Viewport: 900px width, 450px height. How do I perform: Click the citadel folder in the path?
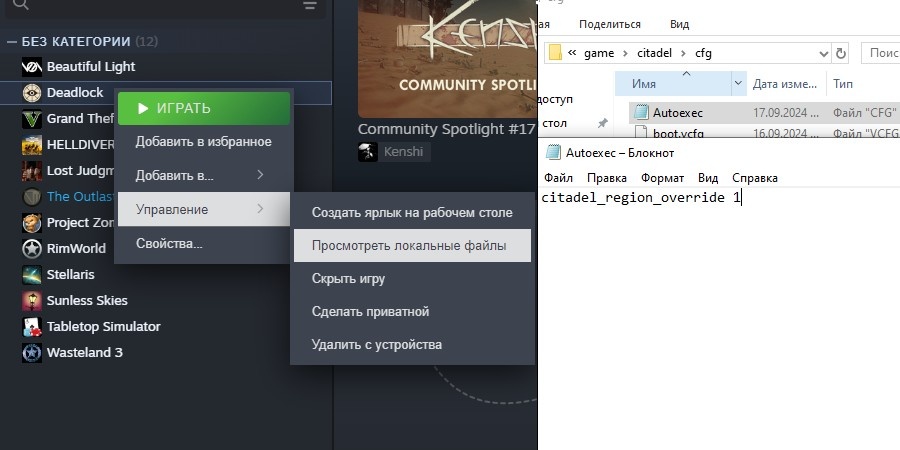[x=654, y=53]
